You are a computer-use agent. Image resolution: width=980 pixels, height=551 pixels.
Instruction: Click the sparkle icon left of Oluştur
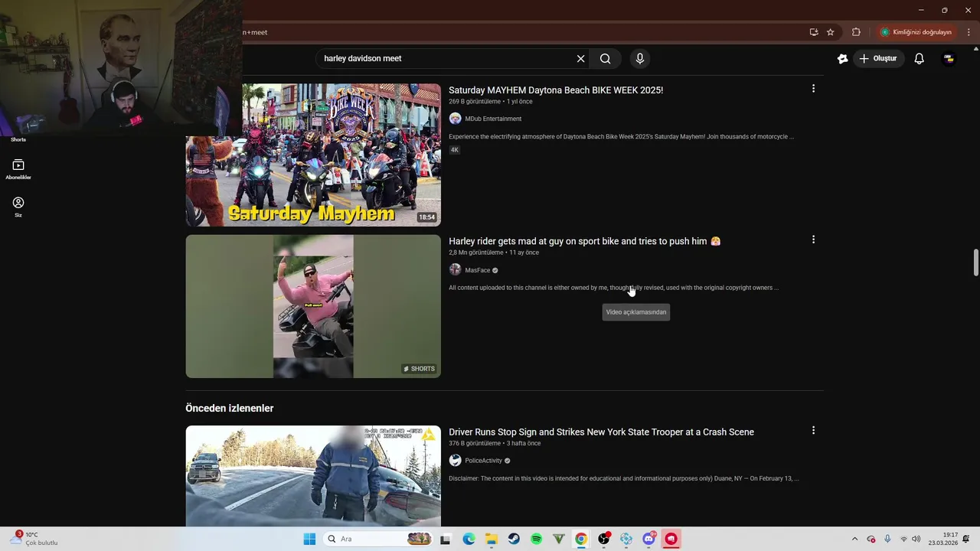coord(843,59)
